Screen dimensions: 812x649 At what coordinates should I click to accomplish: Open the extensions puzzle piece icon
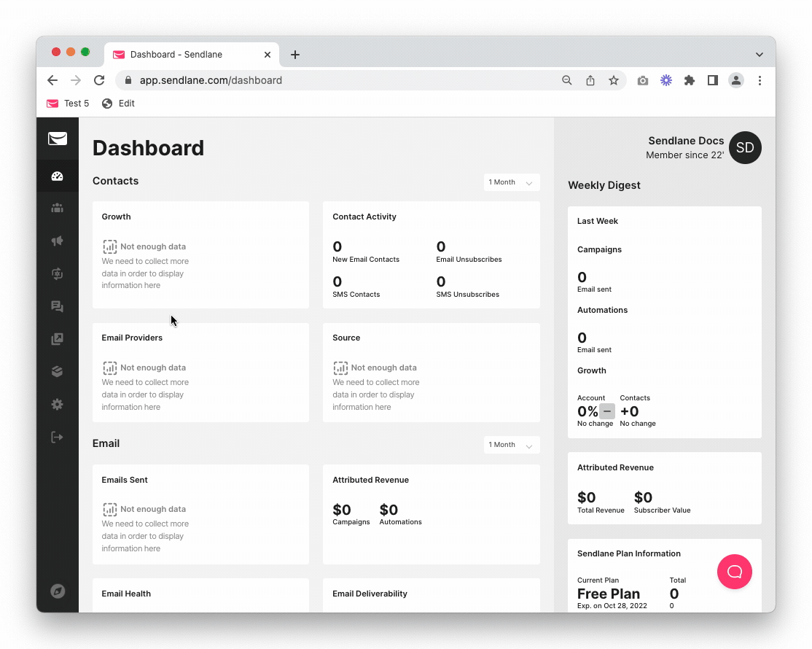tap(690, 80)
